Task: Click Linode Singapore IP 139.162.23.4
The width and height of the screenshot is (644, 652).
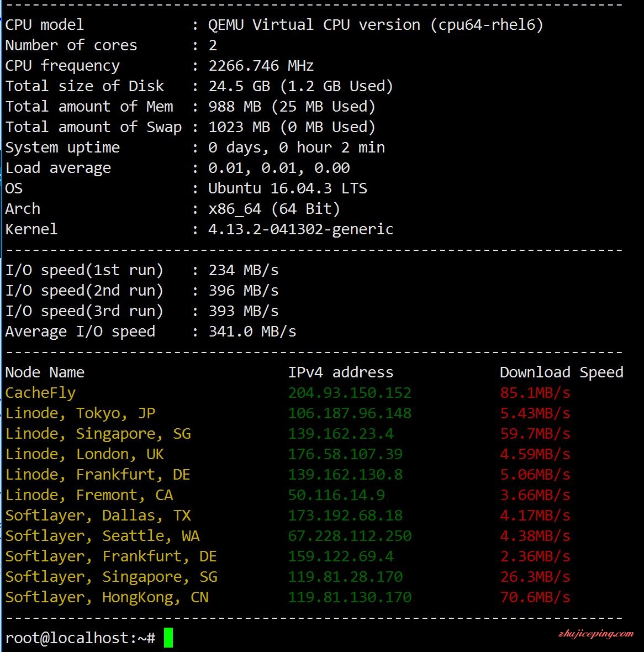Action: [x=341, y=433]
